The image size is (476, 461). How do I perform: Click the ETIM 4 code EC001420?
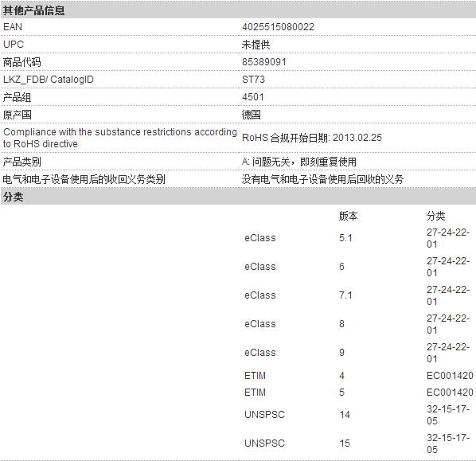(x=450, y=376)
